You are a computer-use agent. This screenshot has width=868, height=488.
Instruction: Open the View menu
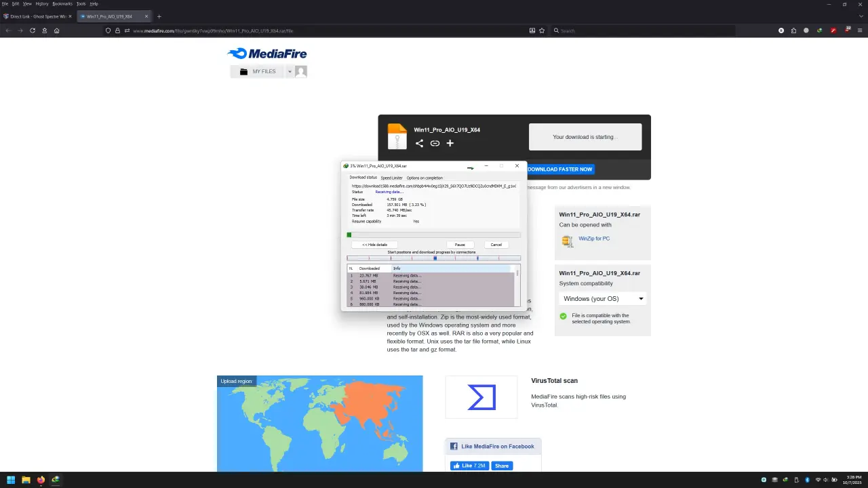click(x=27, y=3)
